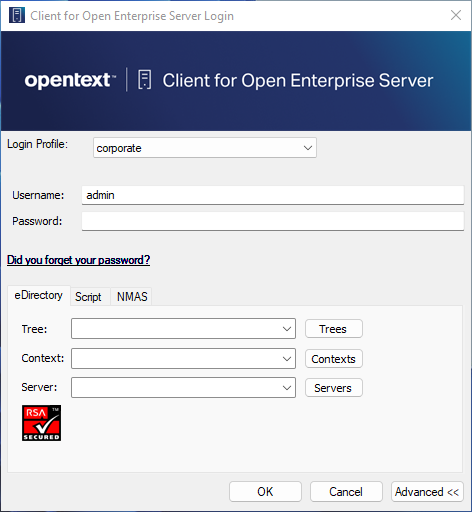Switch to the NMAS tab
Image resolution: width=472 pixels, height=512 pixels.
pos(132,297)
